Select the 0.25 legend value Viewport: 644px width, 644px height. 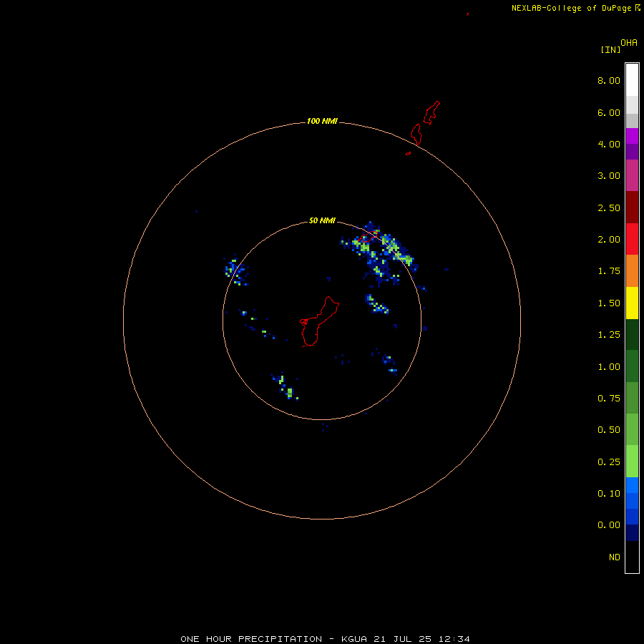click(x=609, y=462)
